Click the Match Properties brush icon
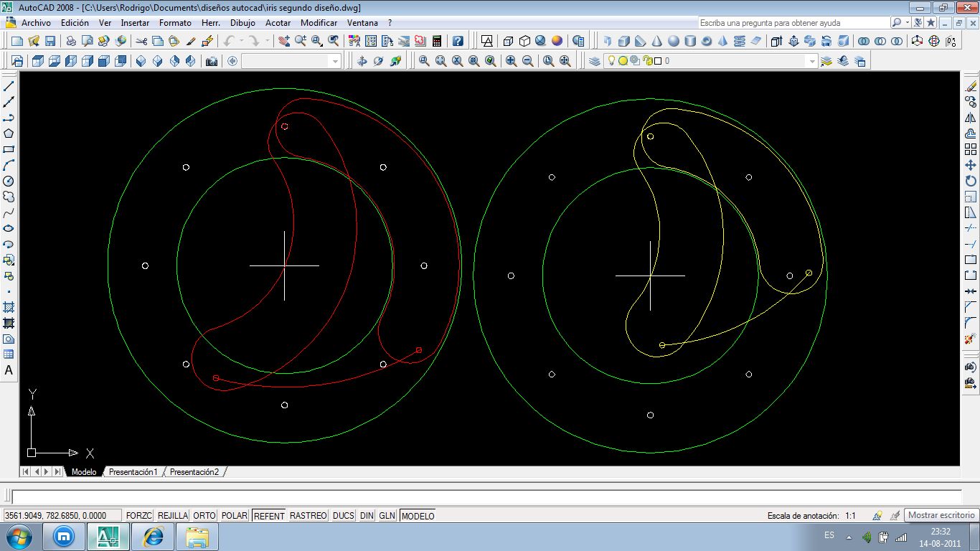Screen dimensions: 980x551 pos(191,41)
